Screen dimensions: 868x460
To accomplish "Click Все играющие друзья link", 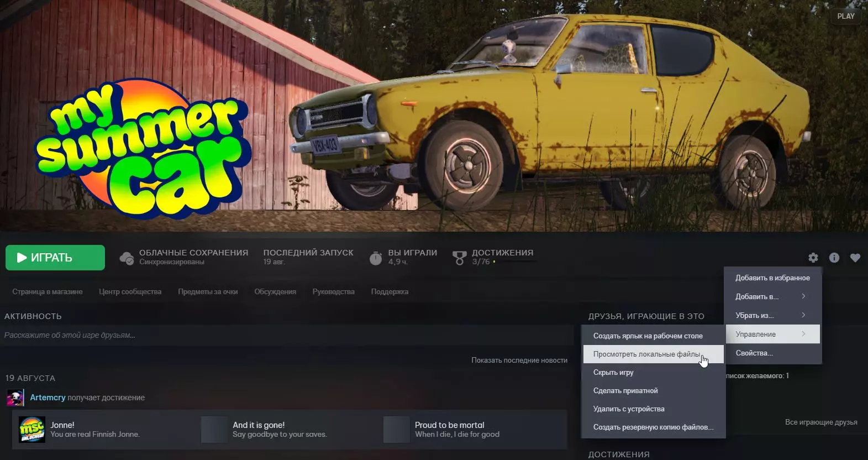I will click(821, 422).
